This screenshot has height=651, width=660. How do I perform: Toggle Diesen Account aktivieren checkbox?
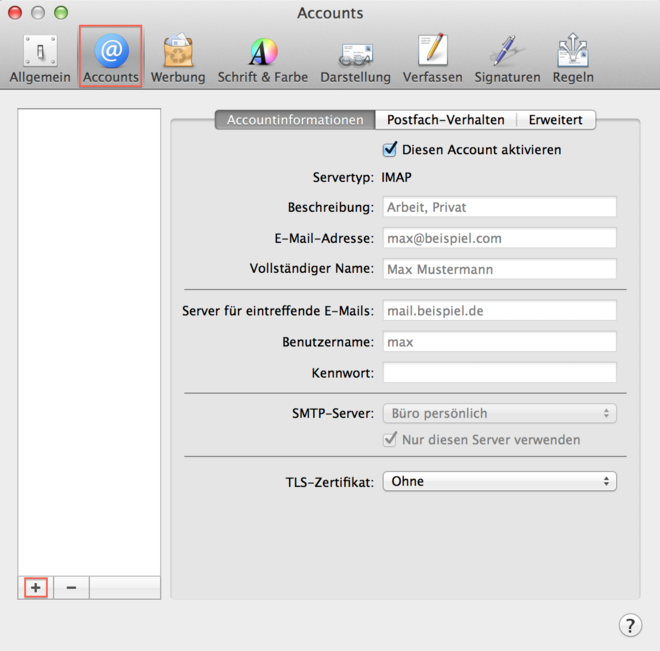(390, 150)
